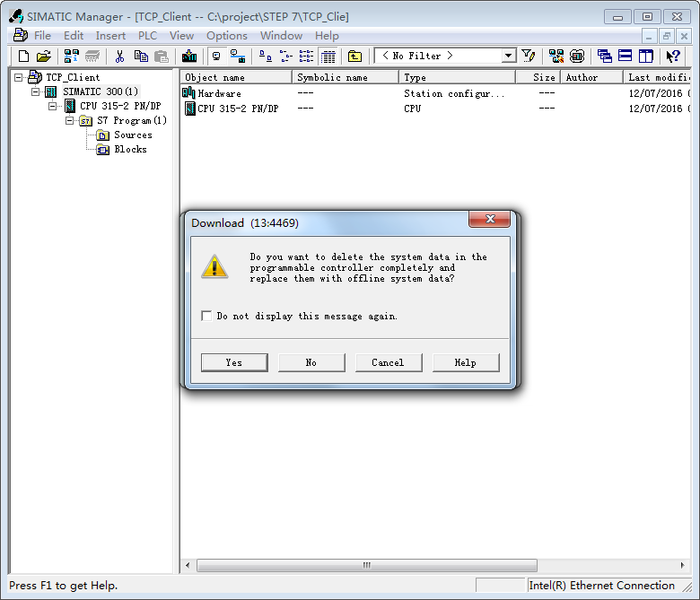Sort by Author column header

click(592, 77)
